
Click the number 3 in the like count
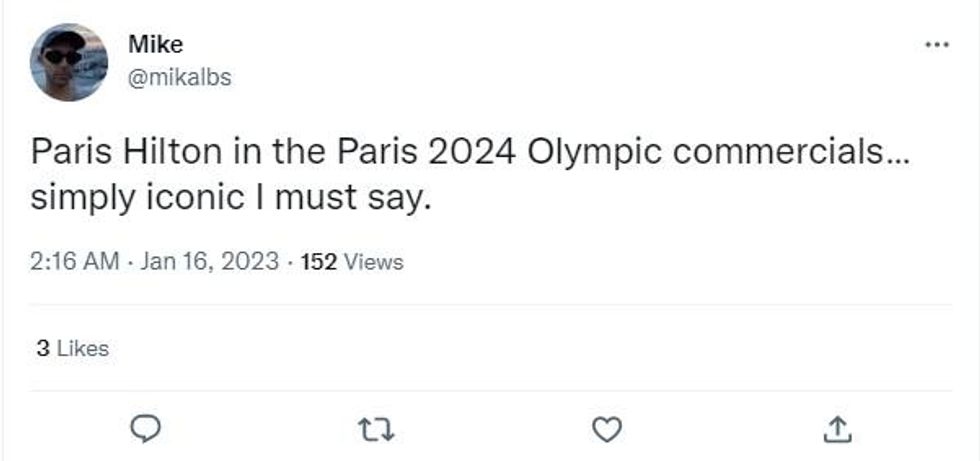[x=42, y=349]
